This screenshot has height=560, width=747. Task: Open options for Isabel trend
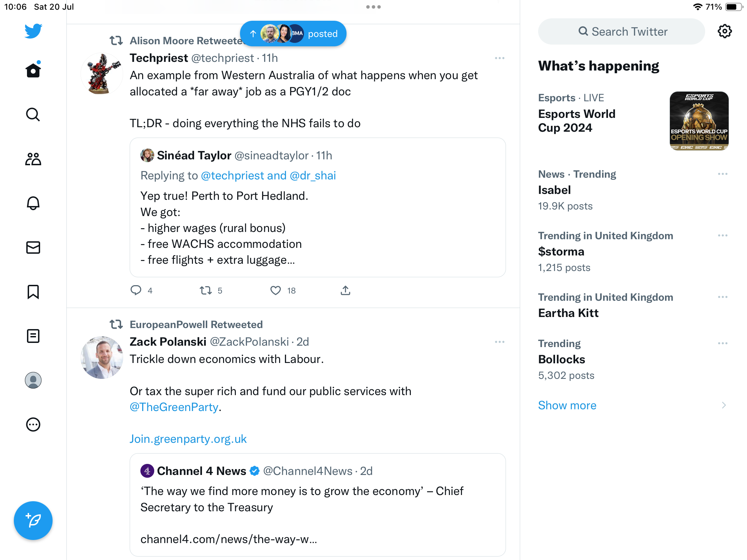(722, 174)
